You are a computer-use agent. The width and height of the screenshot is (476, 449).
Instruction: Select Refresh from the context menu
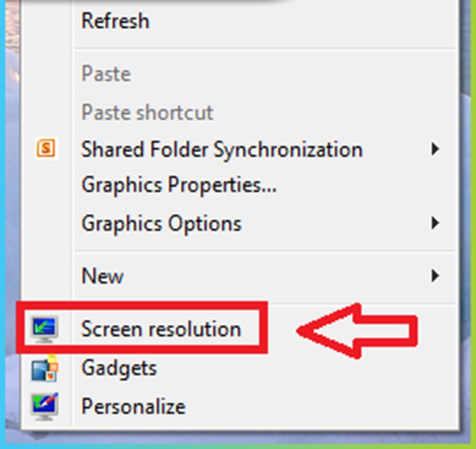116,21
